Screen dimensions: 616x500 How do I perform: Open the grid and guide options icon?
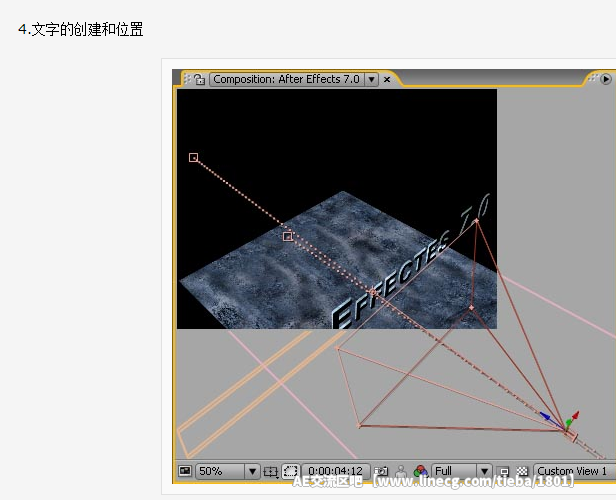tap(271, 471)
